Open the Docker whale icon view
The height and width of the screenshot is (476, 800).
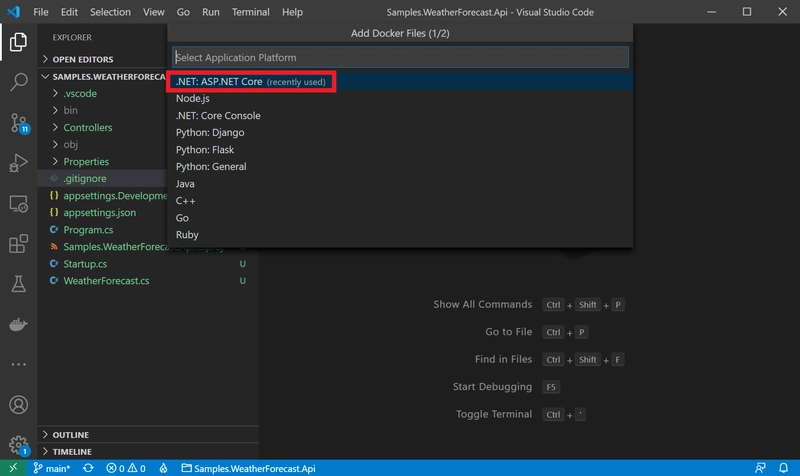click(18, 324)
